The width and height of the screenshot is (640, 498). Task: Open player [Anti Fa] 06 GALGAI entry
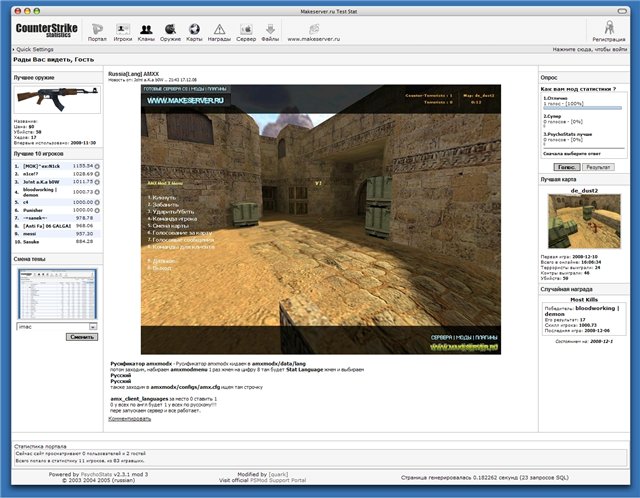[x=47, y=226]
